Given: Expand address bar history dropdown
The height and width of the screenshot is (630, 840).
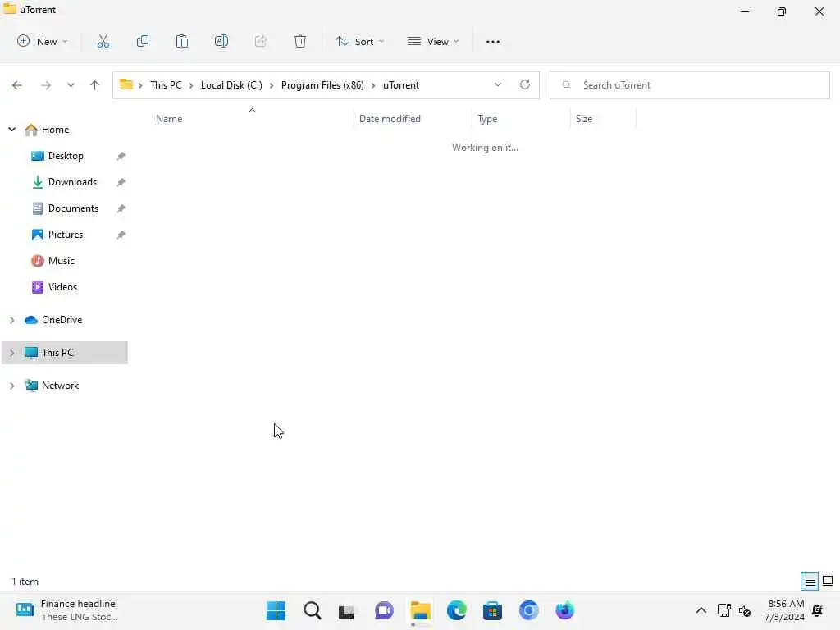Looking at the screenshot, I should [498, 84].
